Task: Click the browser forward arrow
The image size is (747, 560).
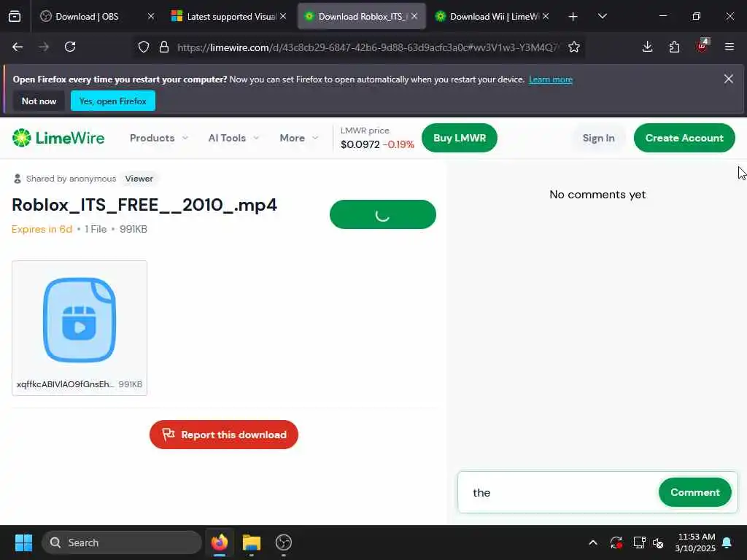Action: (44, 47)
